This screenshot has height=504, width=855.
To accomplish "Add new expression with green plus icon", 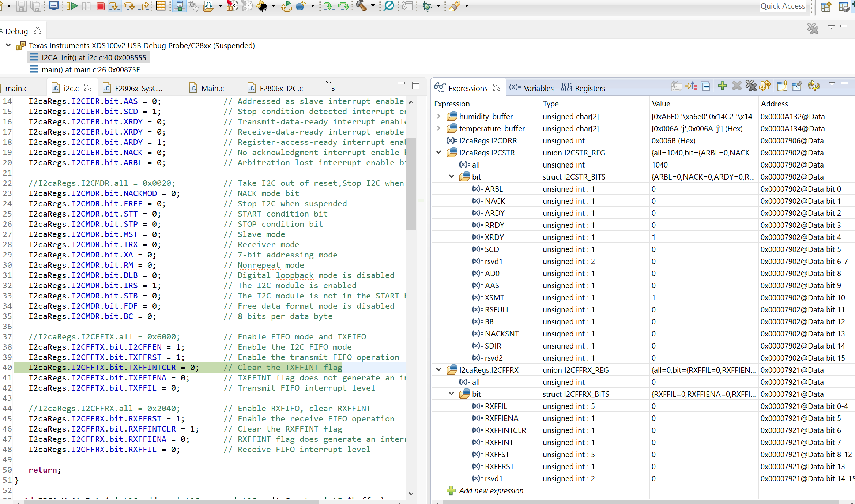I will coord(722,86).
